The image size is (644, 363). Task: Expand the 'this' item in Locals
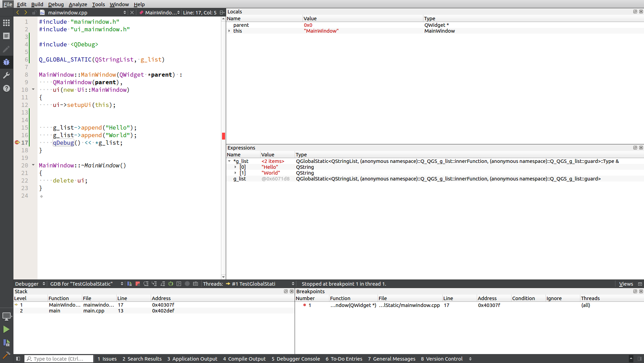click(229, 31)
